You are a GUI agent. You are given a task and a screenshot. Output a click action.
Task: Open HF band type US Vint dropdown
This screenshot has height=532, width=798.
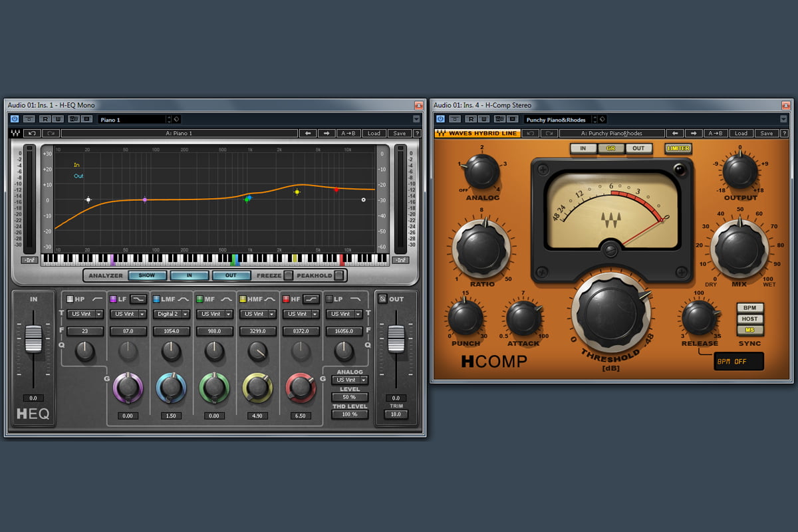coord(301,314)
